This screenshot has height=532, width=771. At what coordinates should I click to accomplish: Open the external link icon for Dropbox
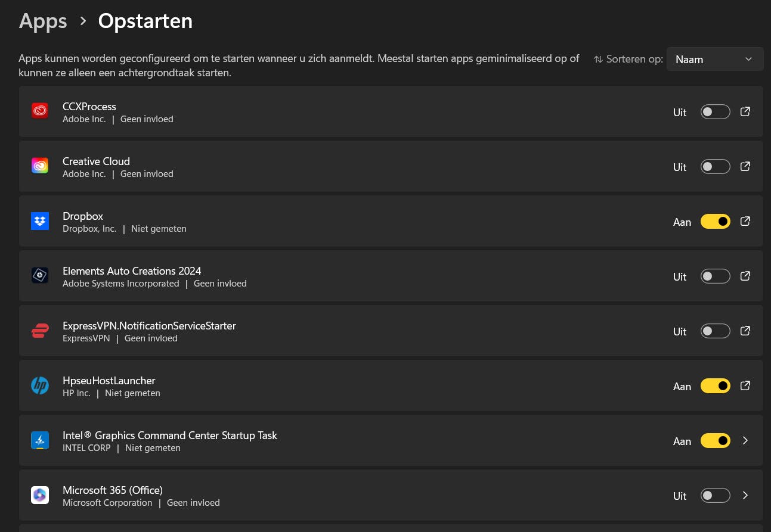745,221
